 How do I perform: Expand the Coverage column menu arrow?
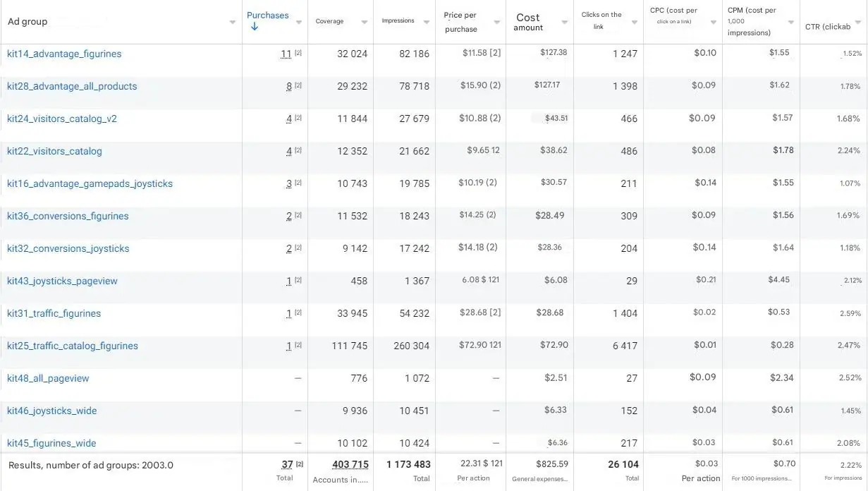[x=364, y=23]
